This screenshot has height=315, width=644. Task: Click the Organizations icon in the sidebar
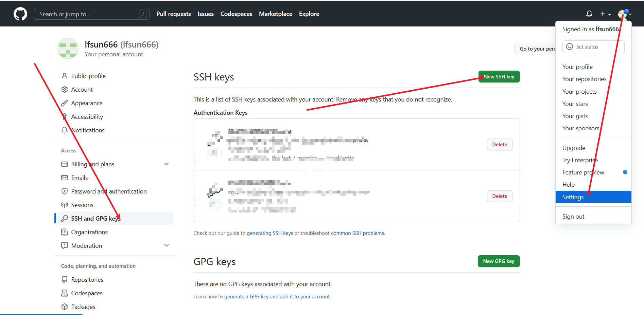coord(65,232)
